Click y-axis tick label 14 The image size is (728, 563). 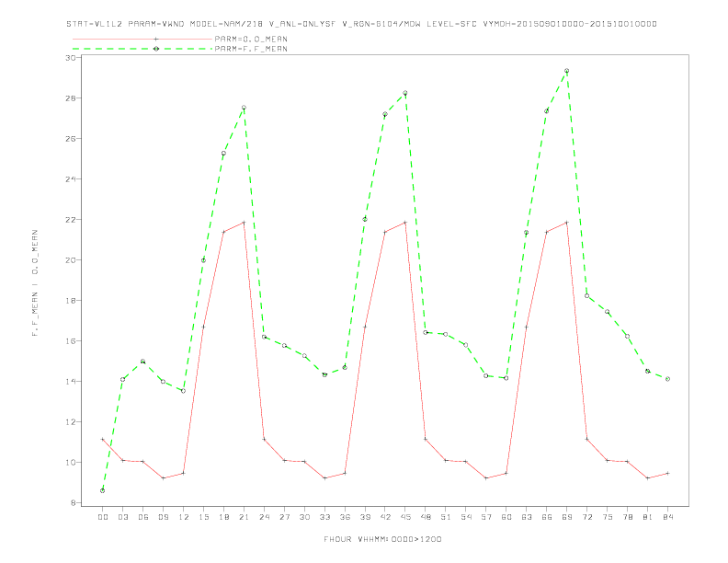[x=71, y=382]
